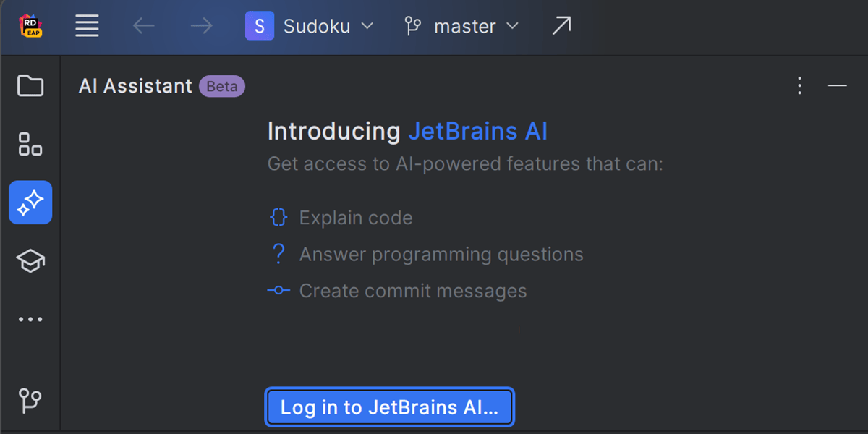Image resolution: width=868 pixels, height=434 pixels.
Task: Navigate forward with the right arrow
Action: (201, 27)
